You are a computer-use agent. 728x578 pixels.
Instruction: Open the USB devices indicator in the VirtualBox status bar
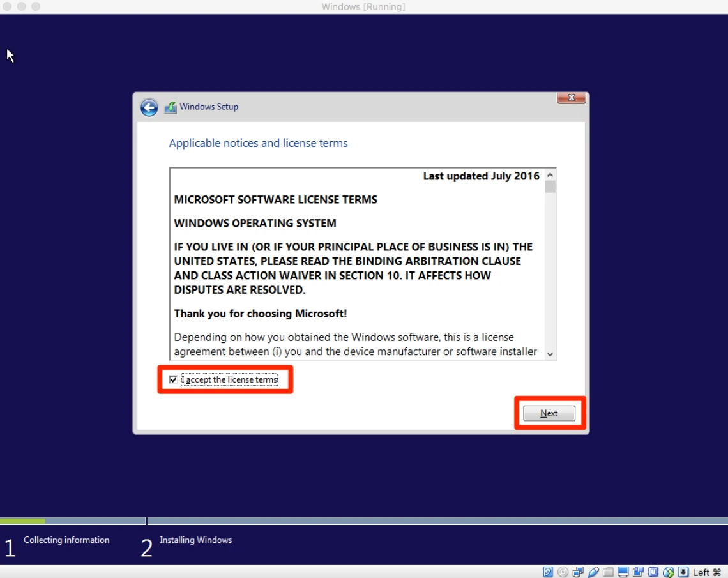pos(593,572)
